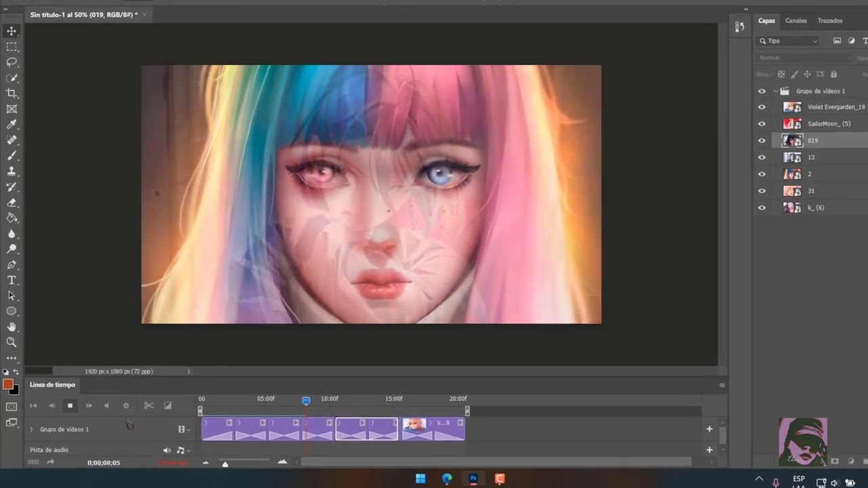The width and height of the screenshot is (868, 488).
Task: Select the History Brush tool
Action: click(x=12, y=187)
